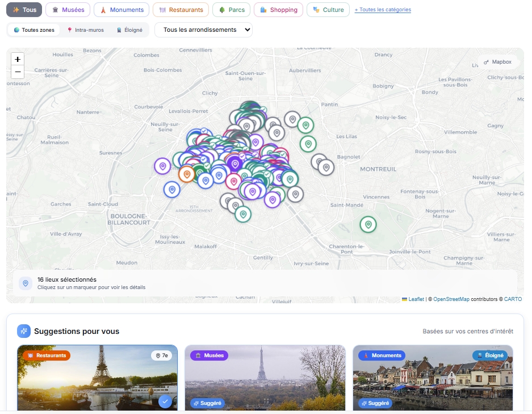Open the CARTO attribution link
Viewport: 532px width, 414px height.
click(513, 299)
